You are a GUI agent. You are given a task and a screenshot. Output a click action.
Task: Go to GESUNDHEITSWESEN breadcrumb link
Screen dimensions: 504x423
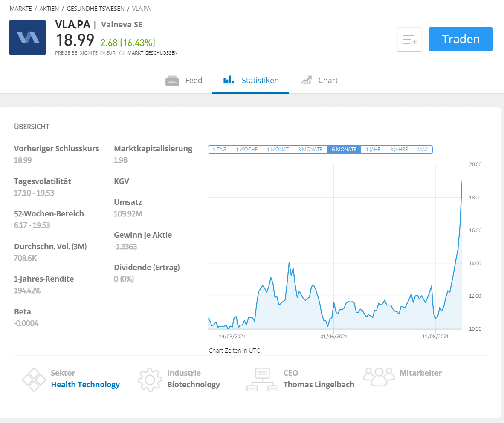(x=96, y=9)
